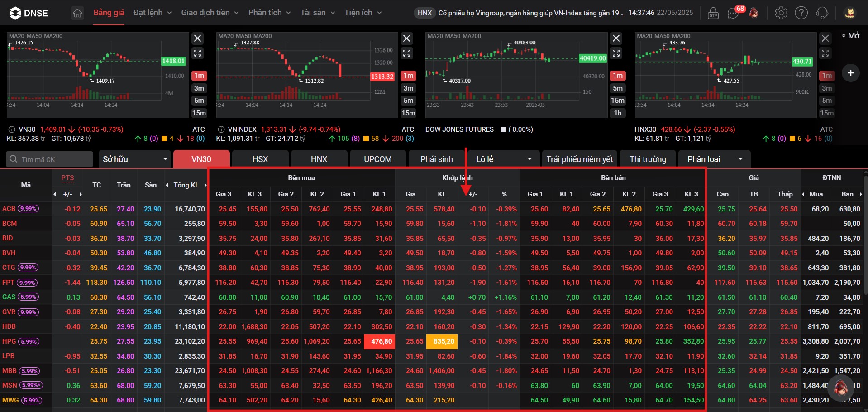Switch to the HNX tab
868x412 pixels.
319,159
